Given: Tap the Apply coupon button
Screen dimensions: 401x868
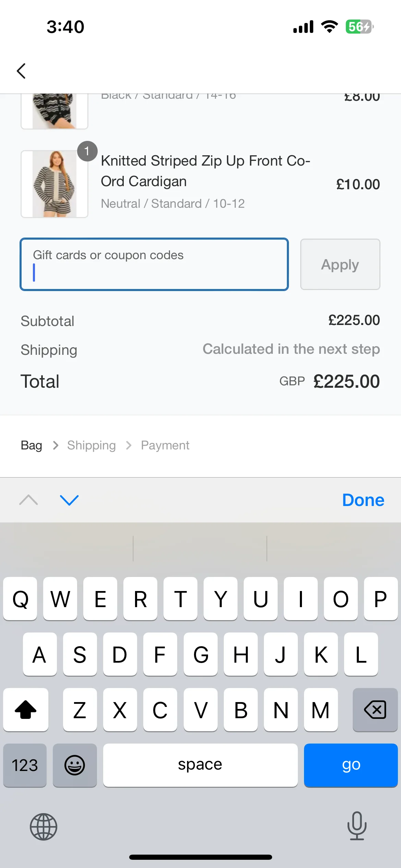Looking at the screenshot, I should (340, 264).
